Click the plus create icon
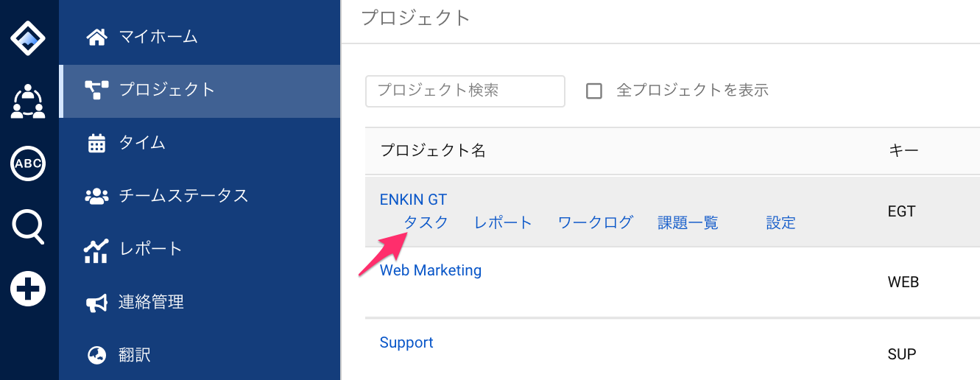 pyautogui.click(x=28, y=289)
